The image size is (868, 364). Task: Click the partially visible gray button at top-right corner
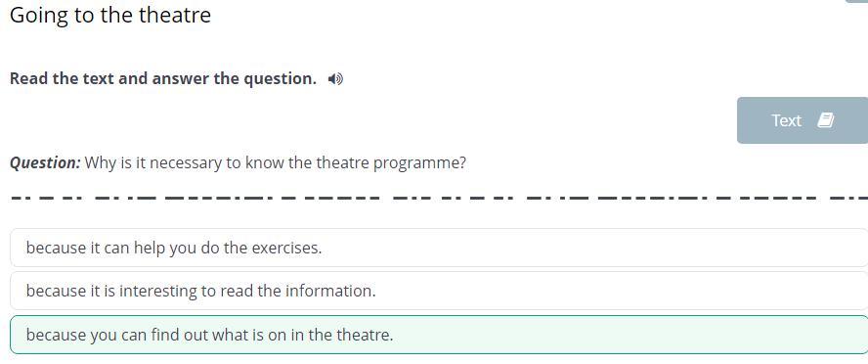click(x=857, y=1)
